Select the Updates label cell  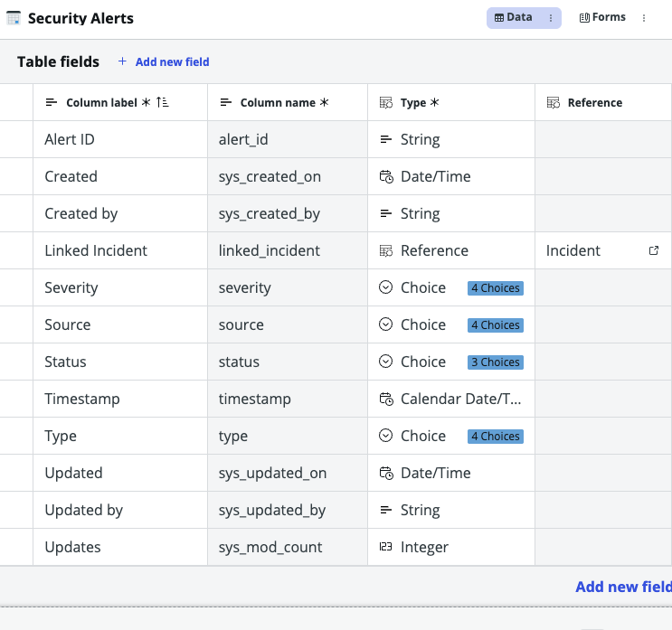pos(120,547)
